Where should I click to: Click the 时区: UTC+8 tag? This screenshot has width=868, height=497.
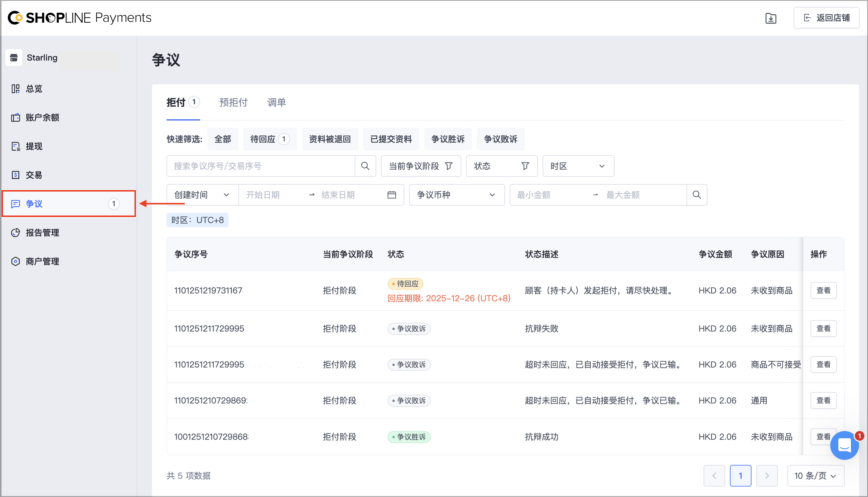pyautogui.click(x=197, y=220)
